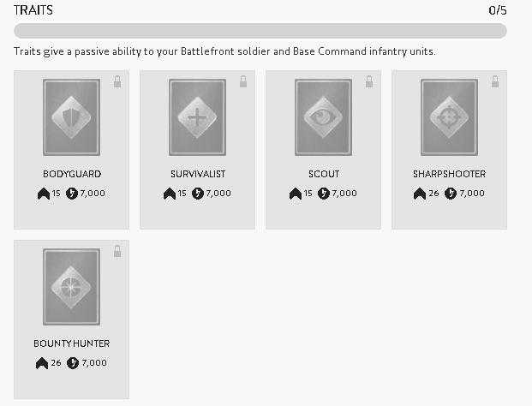Select the SCOUT trait label
Screen dimensions: 532x406
324,174
